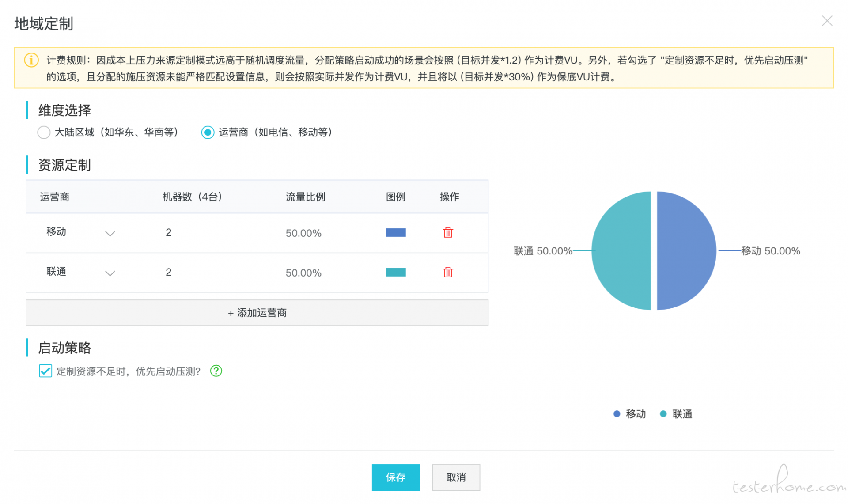Click the 图例 column header
The image size is (848, 504).
396,197
